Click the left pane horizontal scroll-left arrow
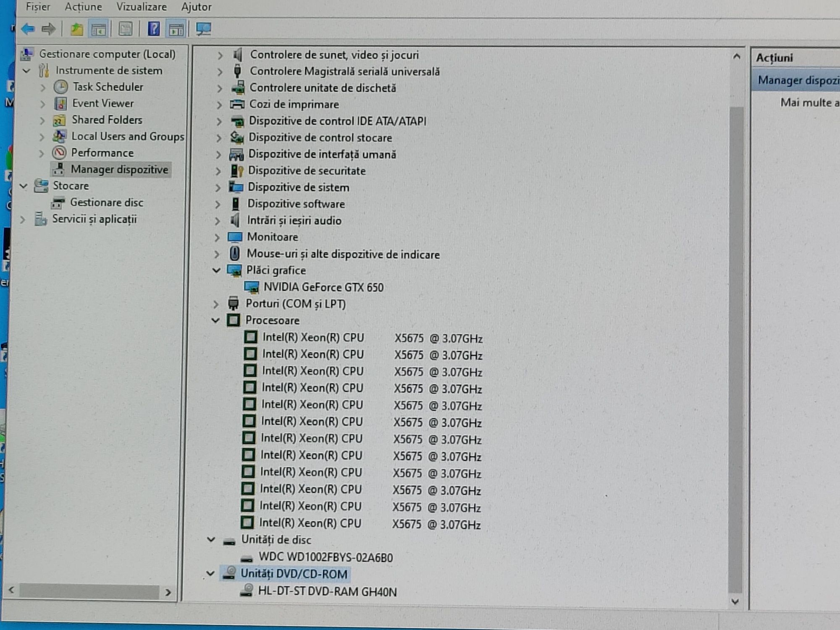840x630 pixels. 12,590
